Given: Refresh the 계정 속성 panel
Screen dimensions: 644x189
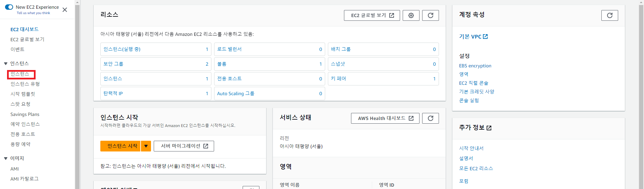Looking at the screenshot, I should (x=610, y=15).
